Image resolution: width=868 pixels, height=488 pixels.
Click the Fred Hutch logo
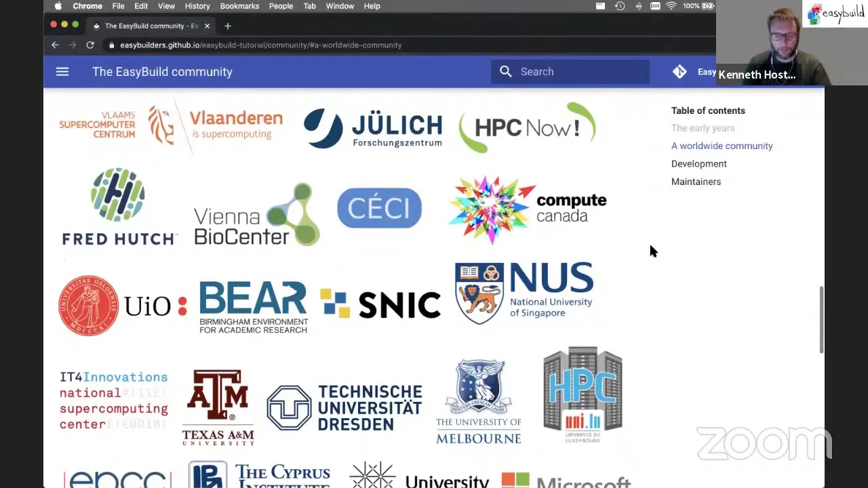(119, 207)
